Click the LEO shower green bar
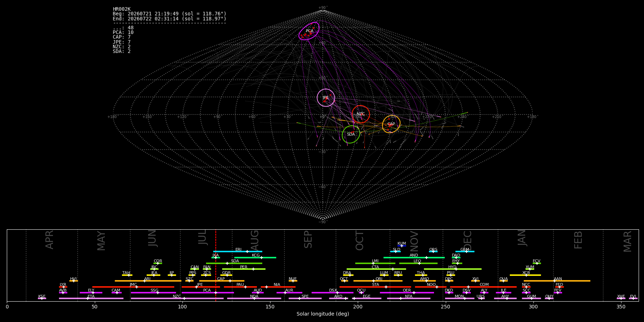The height and width of the screenshot is (322, 644). pos(418,263)
